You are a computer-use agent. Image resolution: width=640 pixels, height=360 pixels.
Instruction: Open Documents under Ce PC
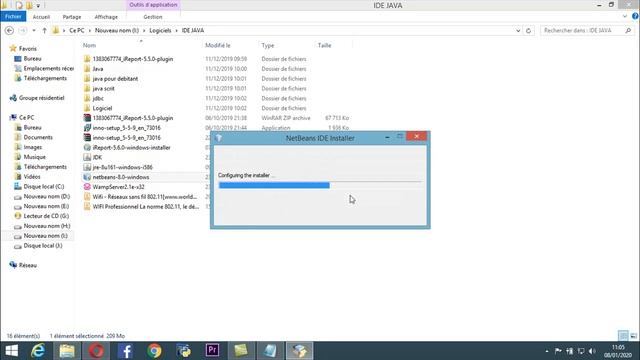38,138
